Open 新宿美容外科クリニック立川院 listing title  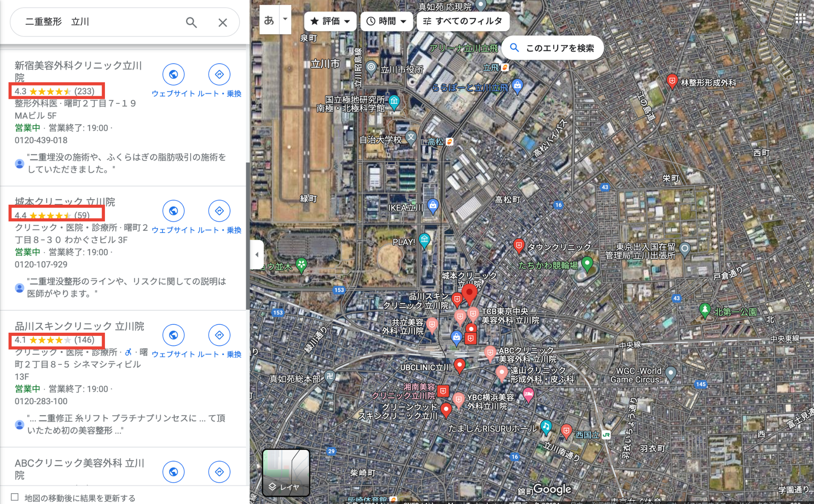pyautogui.click(x=78, y=71)
